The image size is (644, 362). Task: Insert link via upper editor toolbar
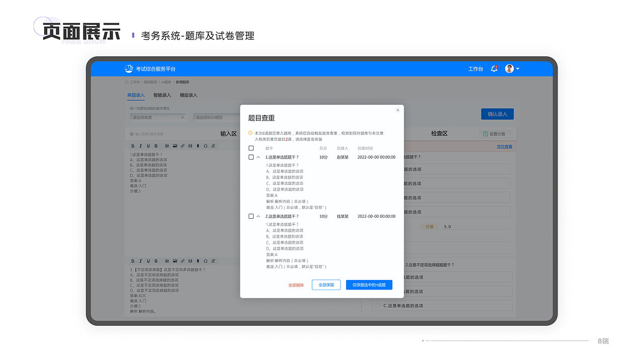pyautogui.click(x=183, y=146)
